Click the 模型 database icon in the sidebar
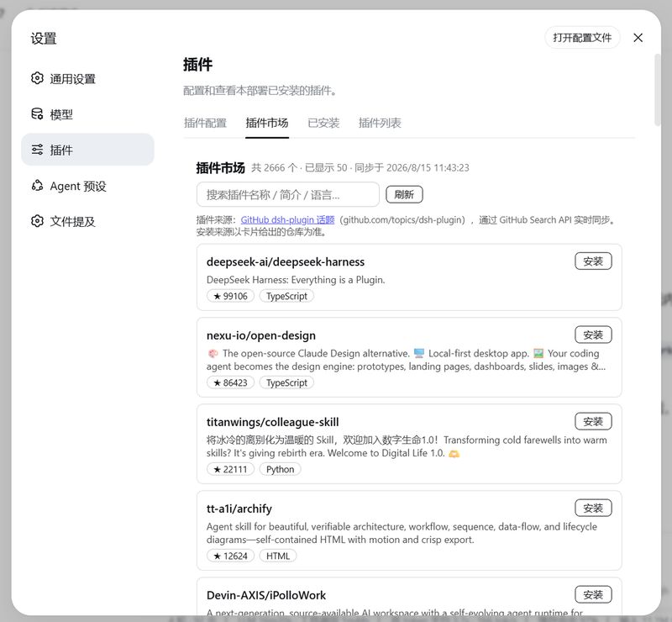Screen dimensions: 672x622 tap(37, 114)
